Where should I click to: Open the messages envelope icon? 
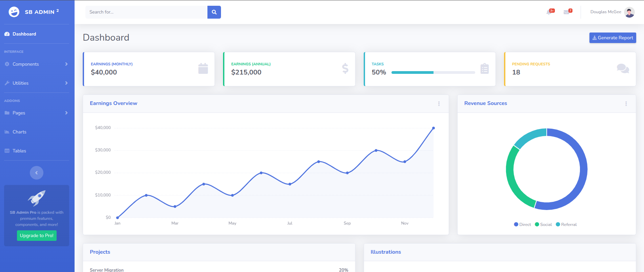(x=566, y=12)
